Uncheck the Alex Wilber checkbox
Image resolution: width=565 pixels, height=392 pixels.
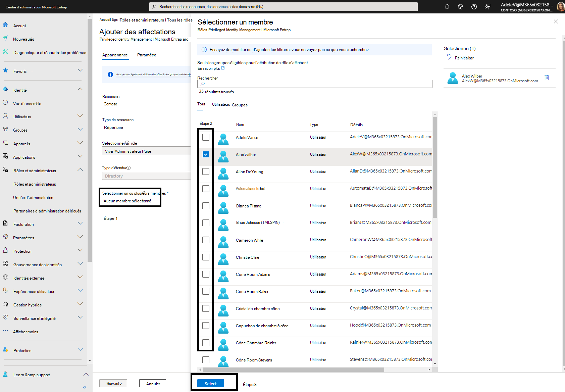206,154
